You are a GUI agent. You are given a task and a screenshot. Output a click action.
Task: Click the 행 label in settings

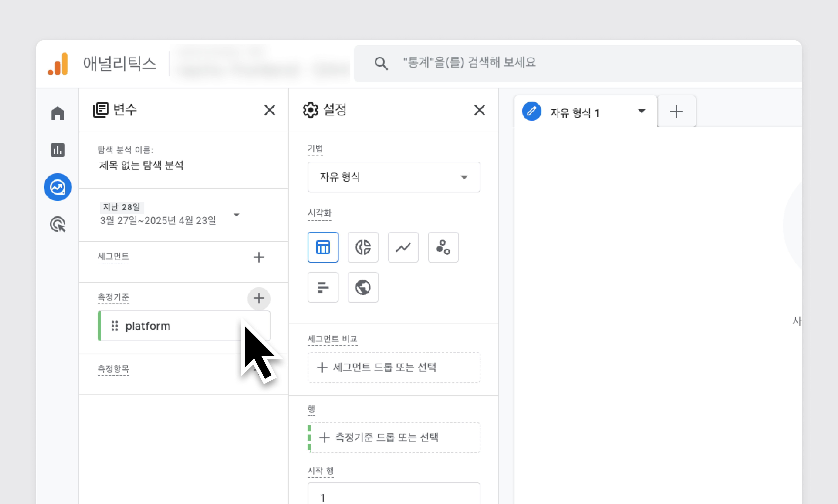pyautogui.click(x=311, y=409)
